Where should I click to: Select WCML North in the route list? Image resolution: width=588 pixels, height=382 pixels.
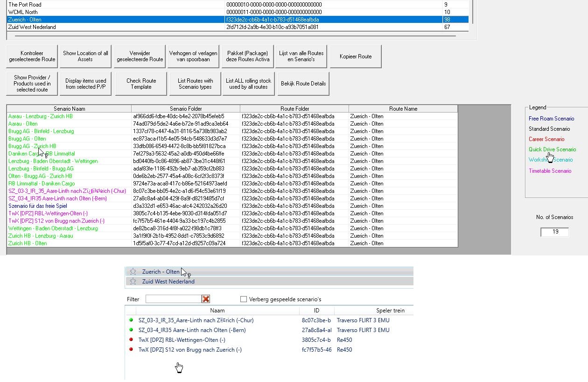(x=23, y=12)
